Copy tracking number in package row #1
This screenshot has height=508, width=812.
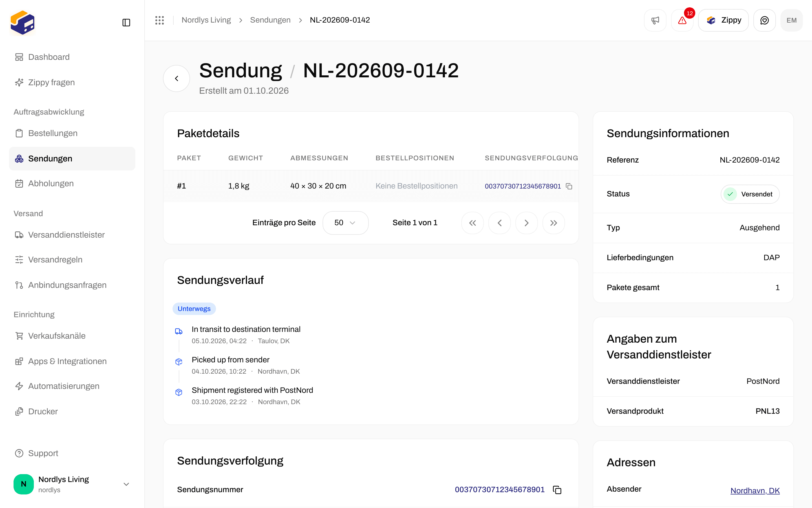coord(569,186)
